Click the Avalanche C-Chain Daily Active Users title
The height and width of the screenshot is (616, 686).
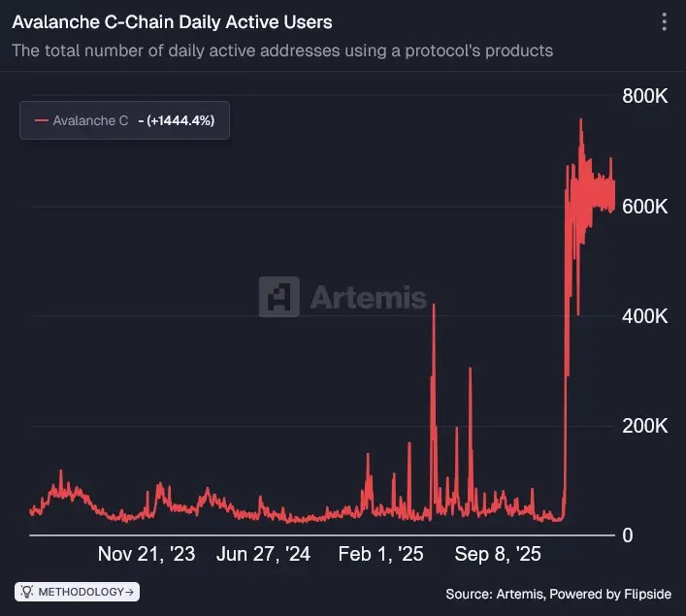pyautogui.click(x=172, y=21)
